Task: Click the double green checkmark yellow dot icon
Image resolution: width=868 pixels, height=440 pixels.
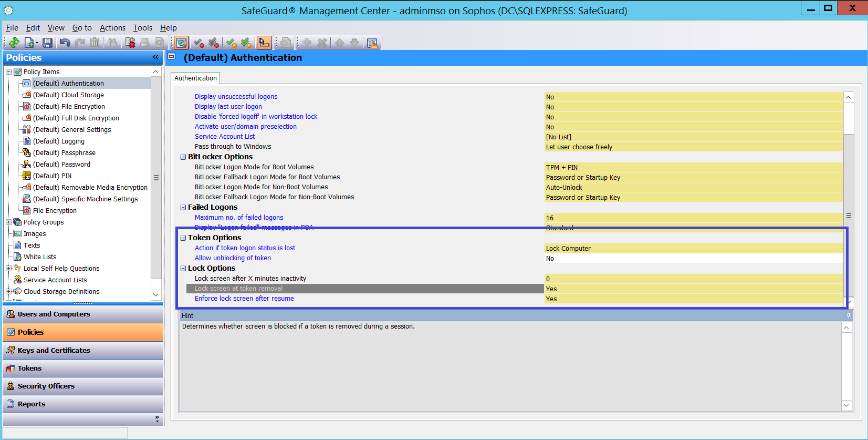Action: pos(246,43)
